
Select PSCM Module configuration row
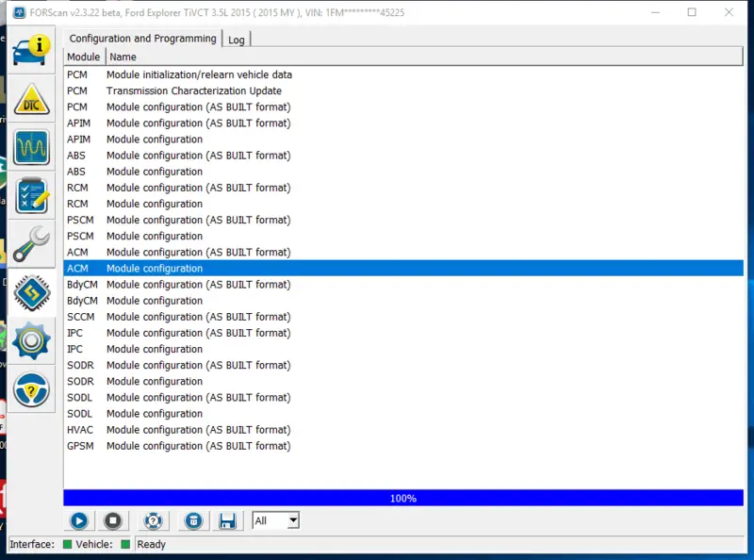pyautogui.click(x=403, y=237)
